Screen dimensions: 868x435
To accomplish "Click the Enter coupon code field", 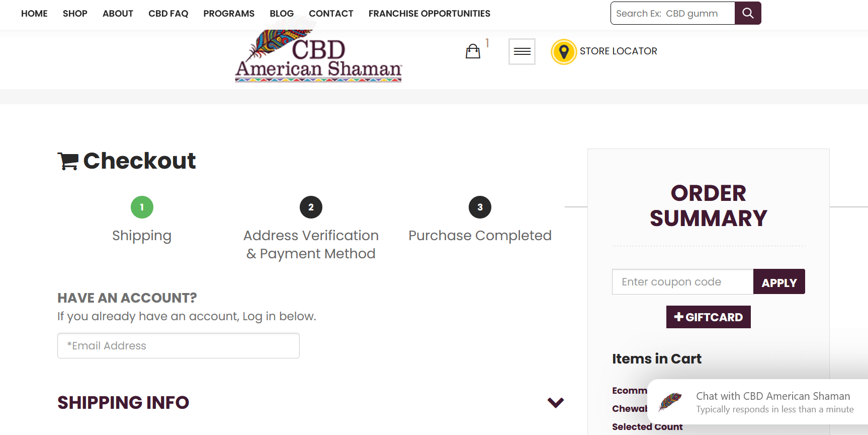I will coord(682,281).
